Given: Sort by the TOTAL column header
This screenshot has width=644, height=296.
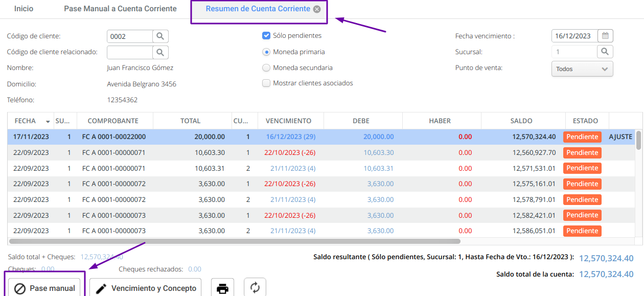Looking at the screenshot, I should [190, 121].
